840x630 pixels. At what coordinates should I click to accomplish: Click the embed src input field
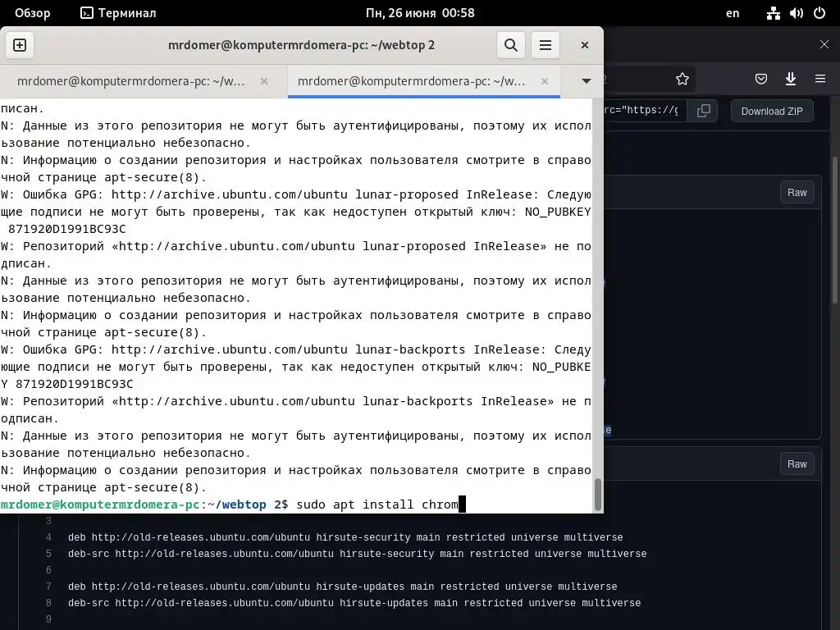pyautogui.click(x=645, y=111)
